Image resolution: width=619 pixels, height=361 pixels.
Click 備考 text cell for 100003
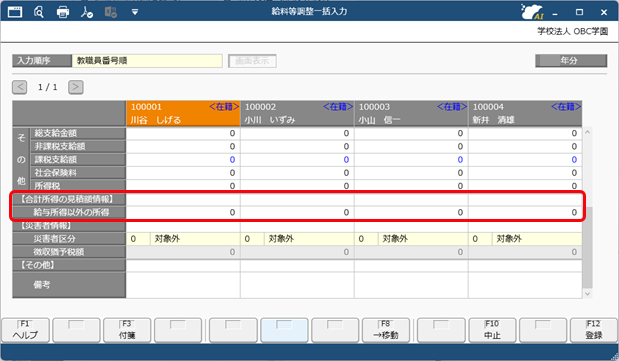tap(411, 285)
